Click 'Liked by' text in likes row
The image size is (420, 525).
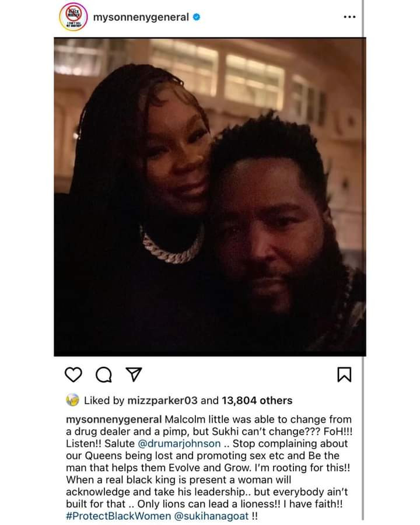(x=104, y=400)
